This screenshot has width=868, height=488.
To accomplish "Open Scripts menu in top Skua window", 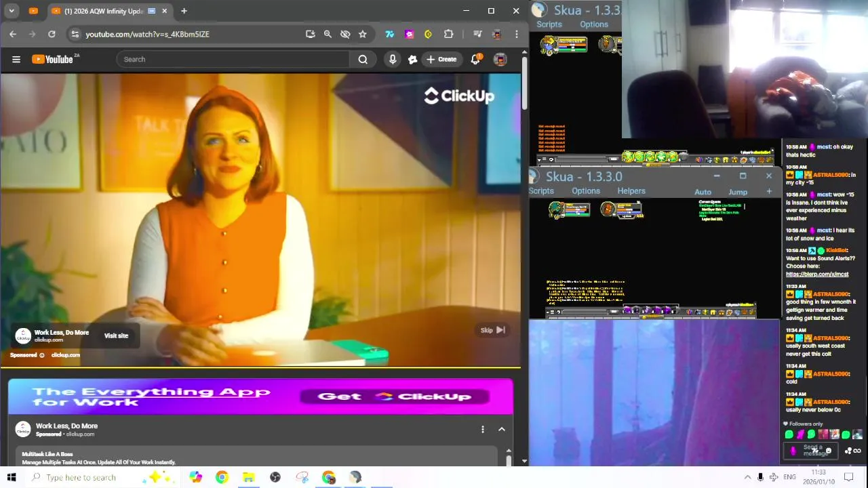I will pyautogui.click(x=549, y=24).
